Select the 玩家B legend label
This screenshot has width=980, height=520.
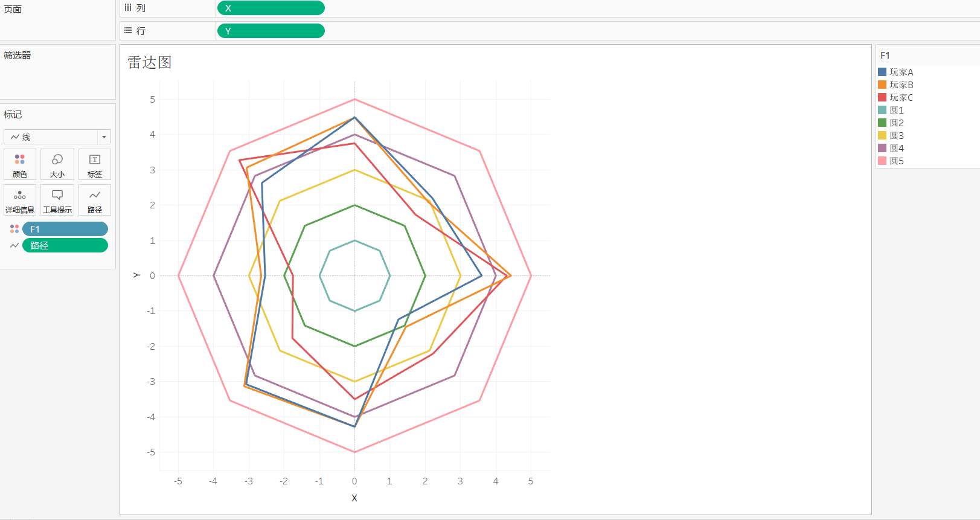pyautogui.click(x=902, y=85)
